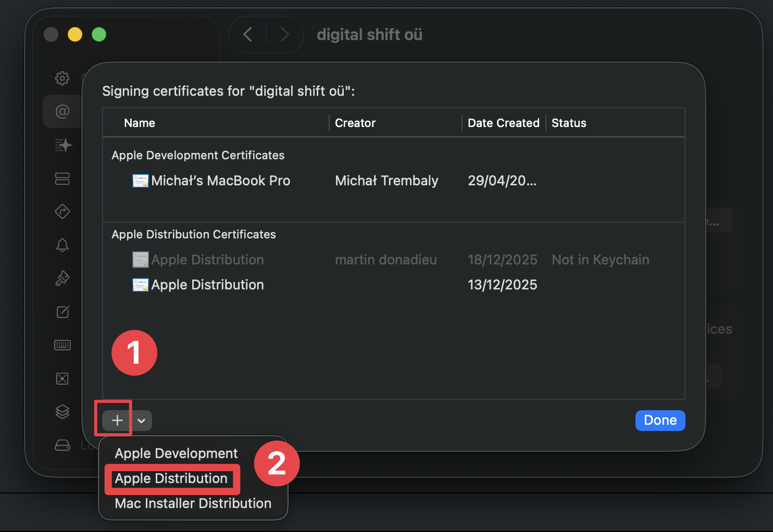Open the General settings gear icon

tap(62, 78)
